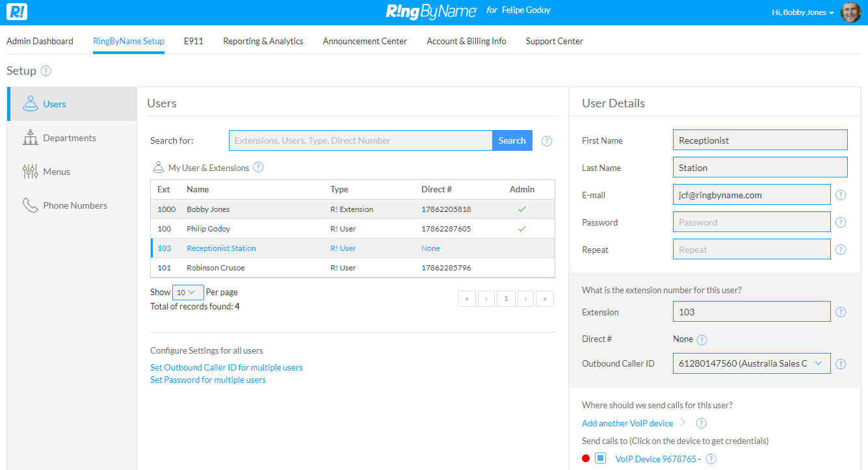Click the admin checkmark for Bobby Jones
The image size is (868, 470).
pyautogui.click(x=522, y=209)
